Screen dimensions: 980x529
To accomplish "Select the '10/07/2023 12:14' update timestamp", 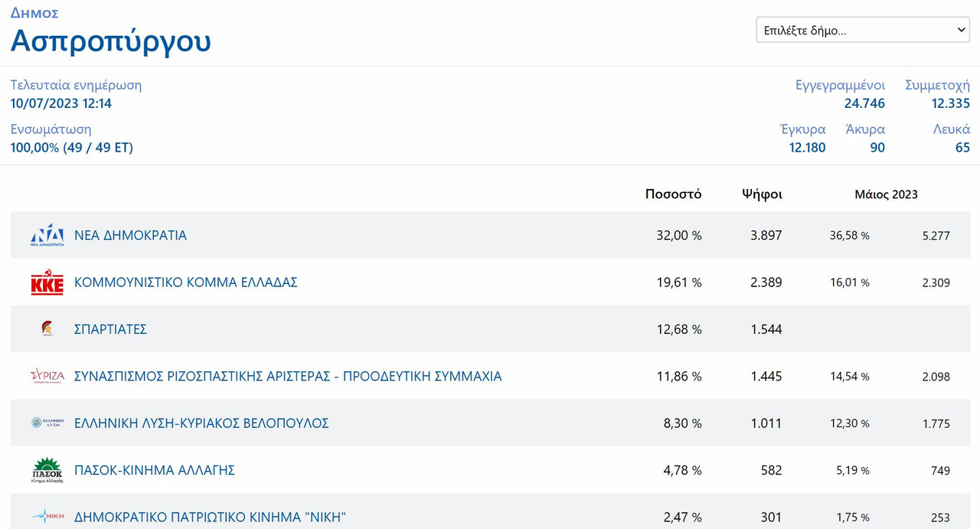I will point(61,103).
